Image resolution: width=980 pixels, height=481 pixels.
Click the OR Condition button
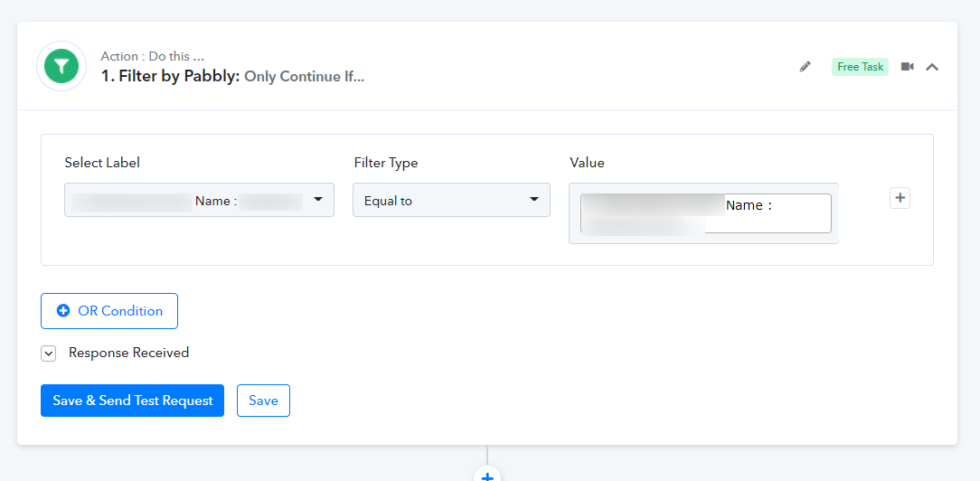coord(109,311)
